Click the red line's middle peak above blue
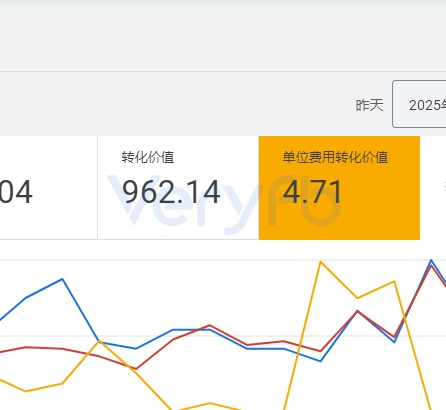 pyautogui.click(x=209, y=325)
